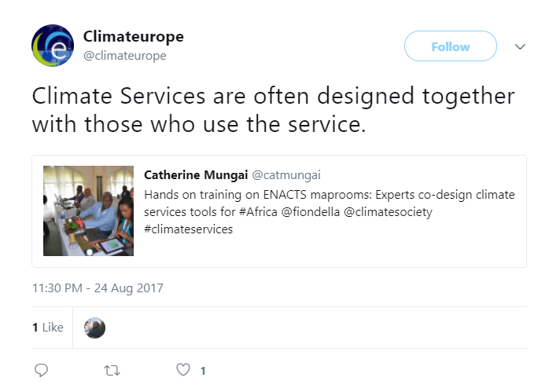This screenshot has height=392, width=560.
Task: Expand the tweet options chevron menu
Action: (x=519, y=46)
